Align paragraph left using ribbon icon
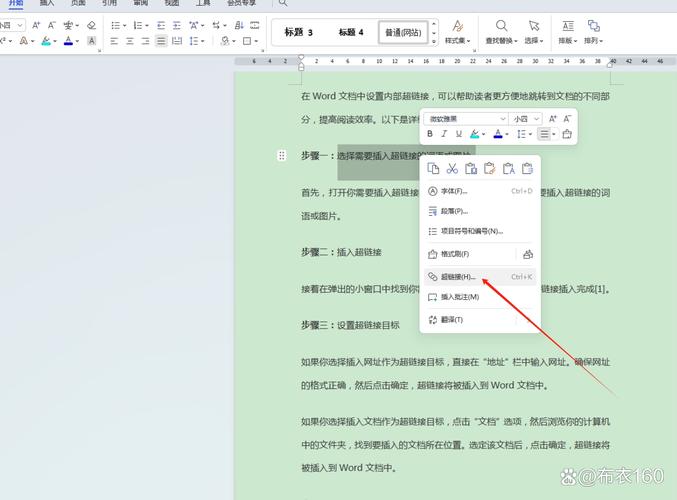The width and height of the screenshot is (677, 500). 114,41
